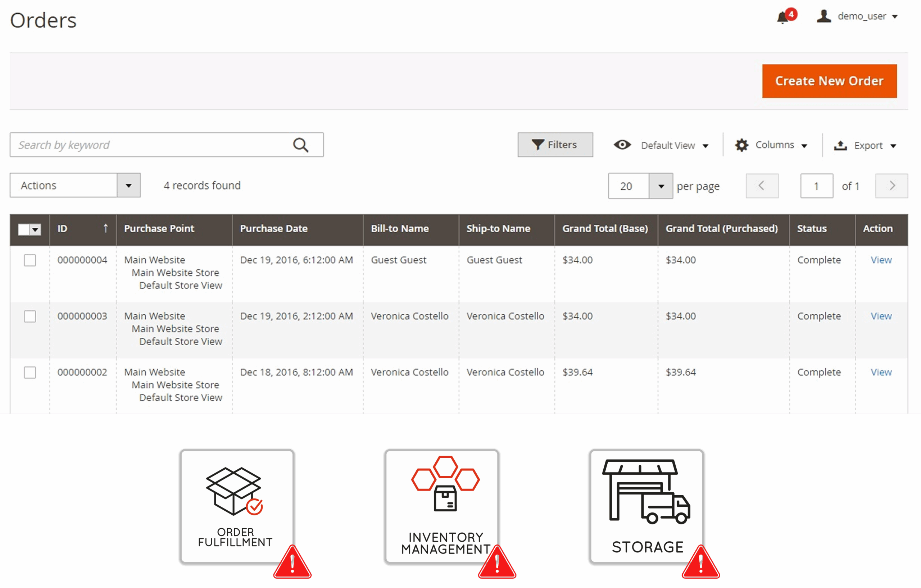This screenshot has height=588, width=921.
Task: Go to next page arrow
Action: (x=891, y=186)
